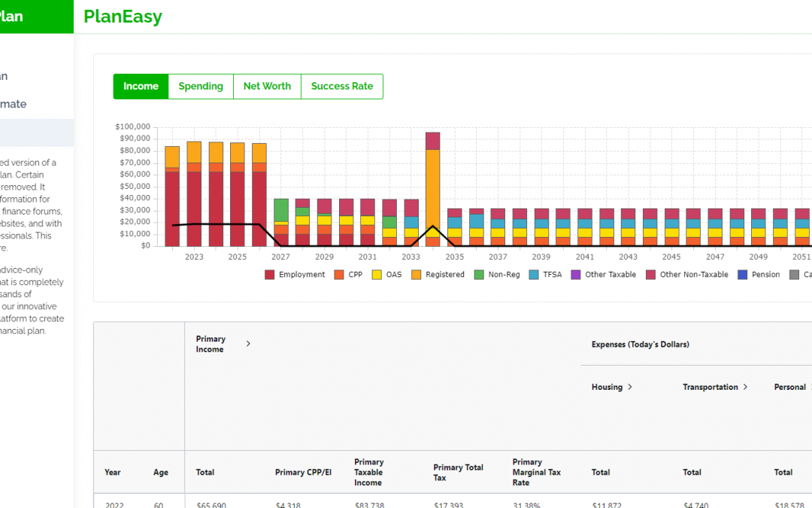Toggle TFSA legend swatch
The height and width of the screenshot is (508, 812).
pyautogui.click(x=534, y=275)
